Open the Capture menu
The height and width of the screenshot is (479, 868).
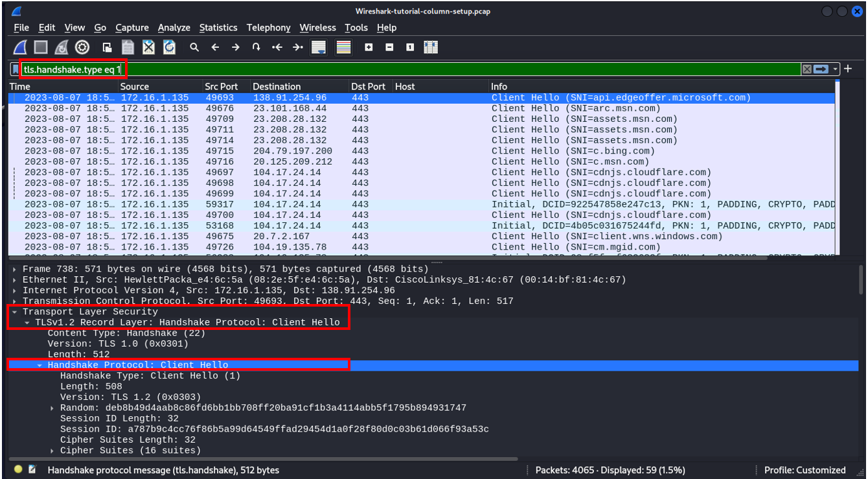(132, 27)
